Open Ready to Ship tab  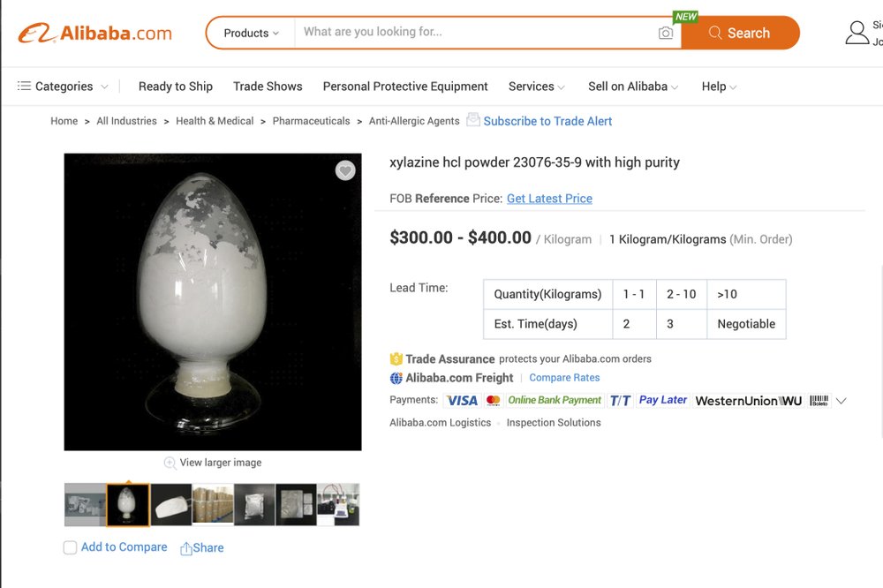tap(176, 87)
